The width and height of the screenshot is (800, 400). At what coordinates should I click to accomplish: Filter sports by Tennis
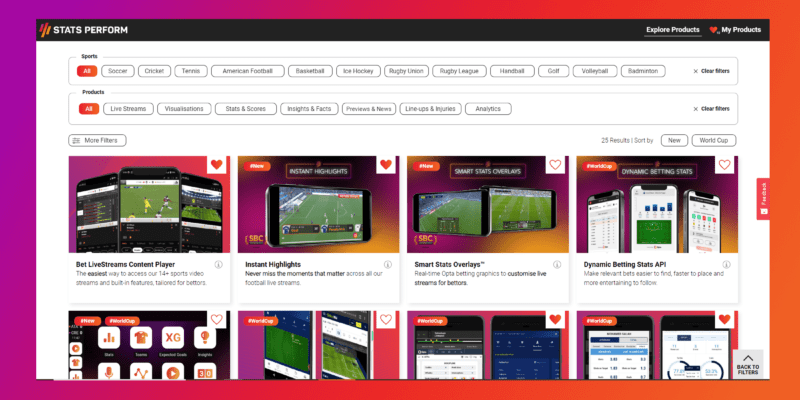pos(191,71)
